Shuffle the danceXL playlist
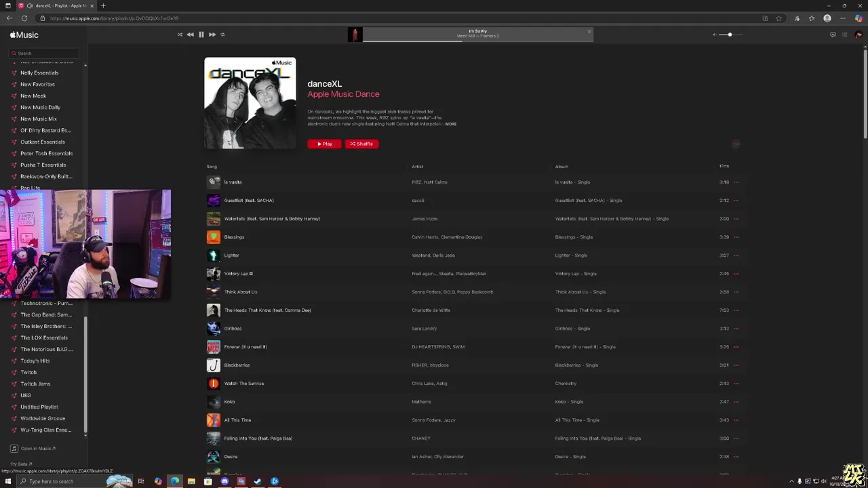868x488 pixels. (x=361, y=144)
